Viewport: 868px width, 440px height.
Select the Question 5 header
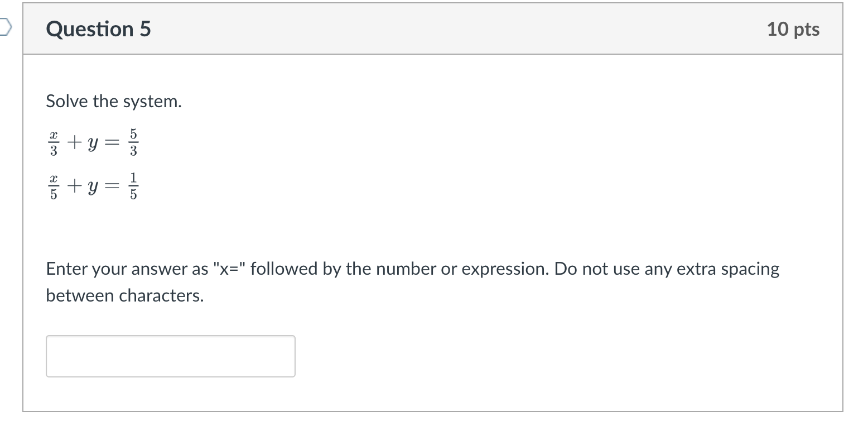(x=98, y=29)
